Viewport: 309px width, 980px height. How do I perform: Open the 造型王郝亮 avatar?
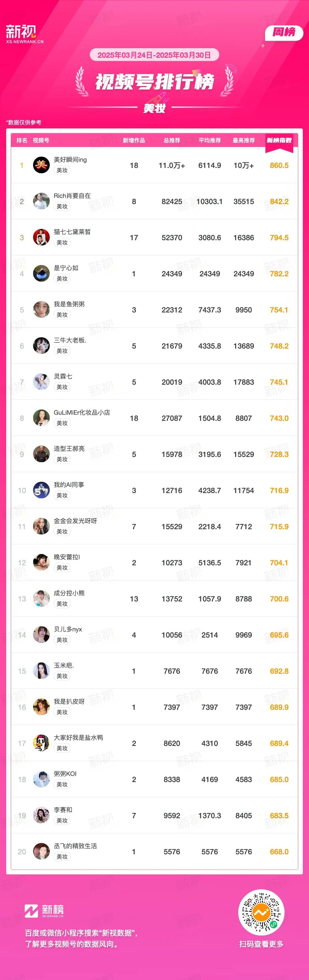click(x=41, y=454)
